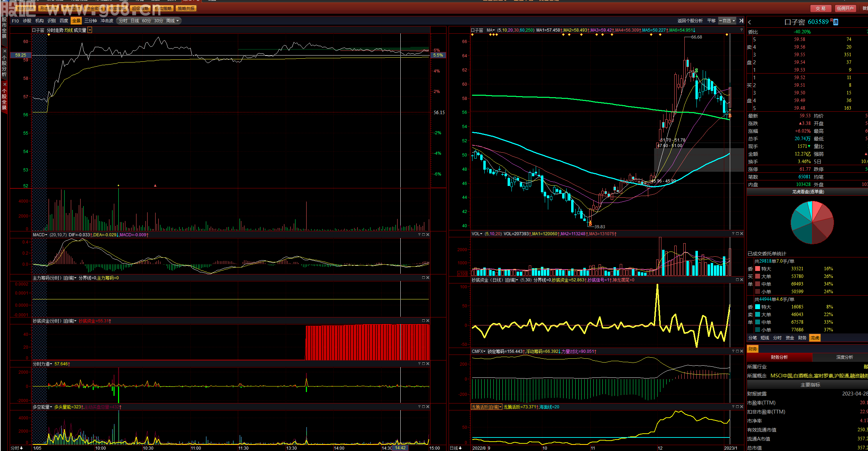The image size is (868, 451).
Task: Select the 全景 panorama view tab
Action: pos(76,21)
